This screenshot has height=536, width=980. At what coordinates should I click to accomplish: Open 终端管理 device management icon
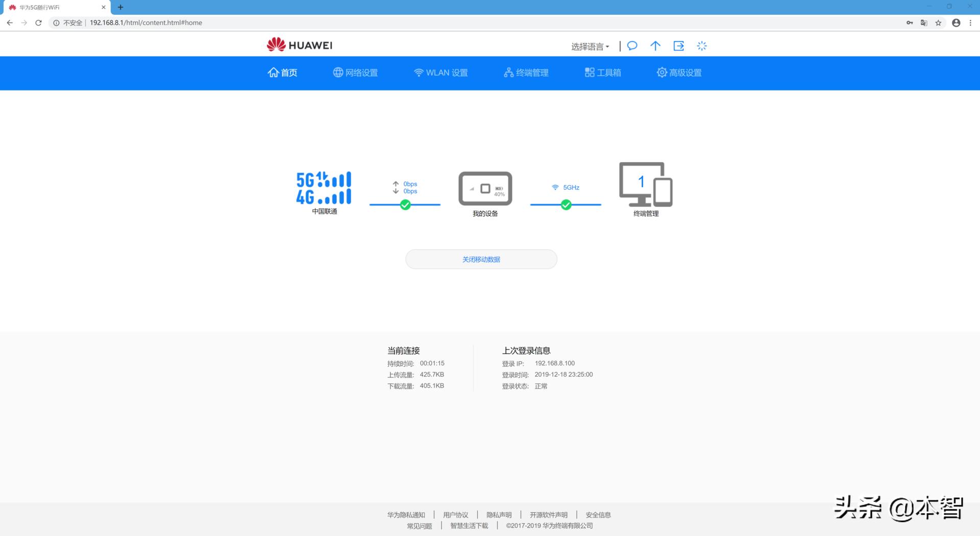[509, 72]
